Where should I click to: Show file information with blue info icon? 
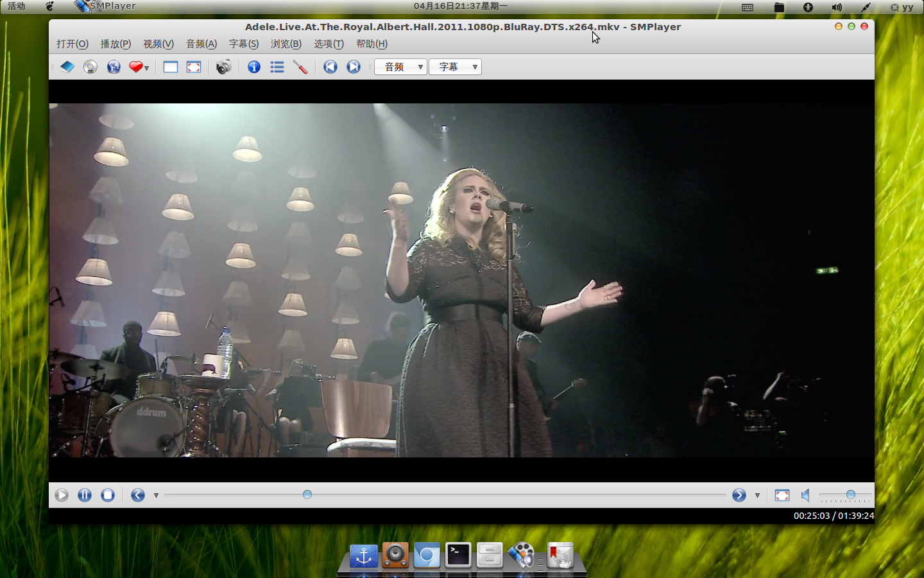click(254, 67)
